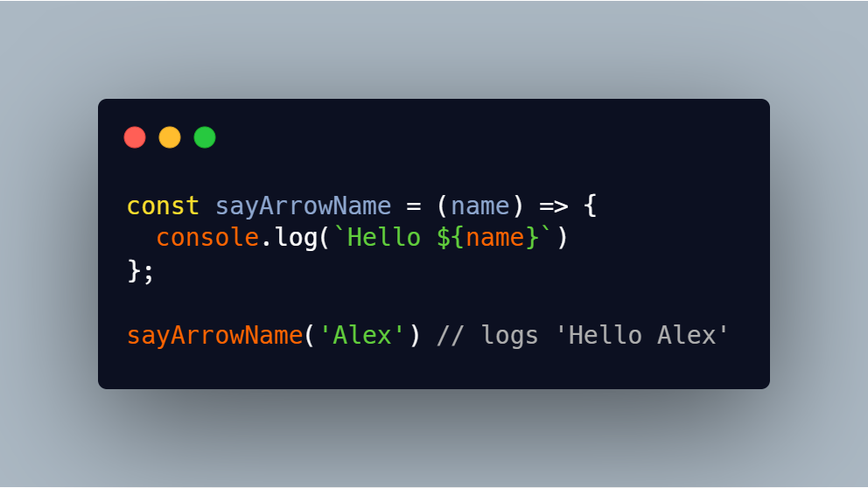Click the opening curly brace

point(590,206)
